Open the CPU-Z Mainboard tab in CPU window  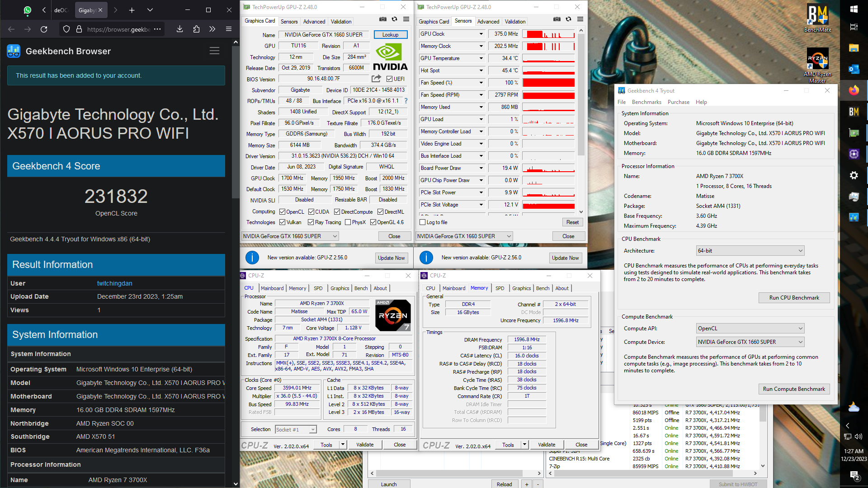pyautogui.click(x=272, y=288)
